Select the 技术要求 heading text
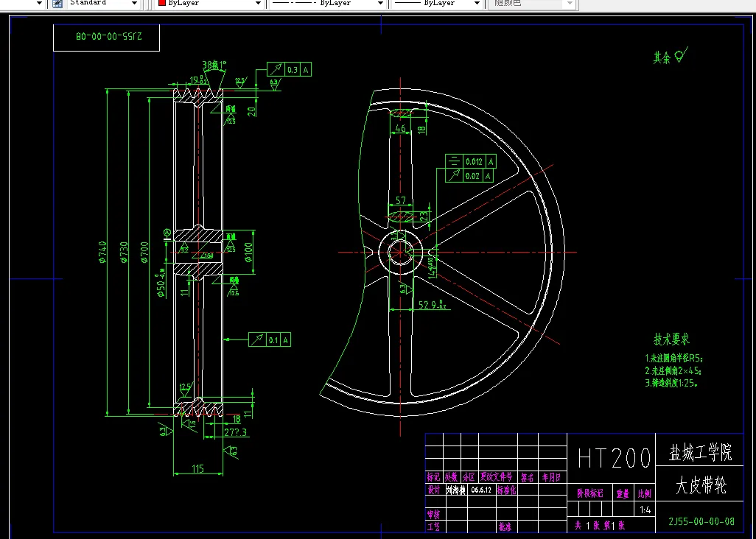This screenshot has width=756, height=539. coord(671,339)
